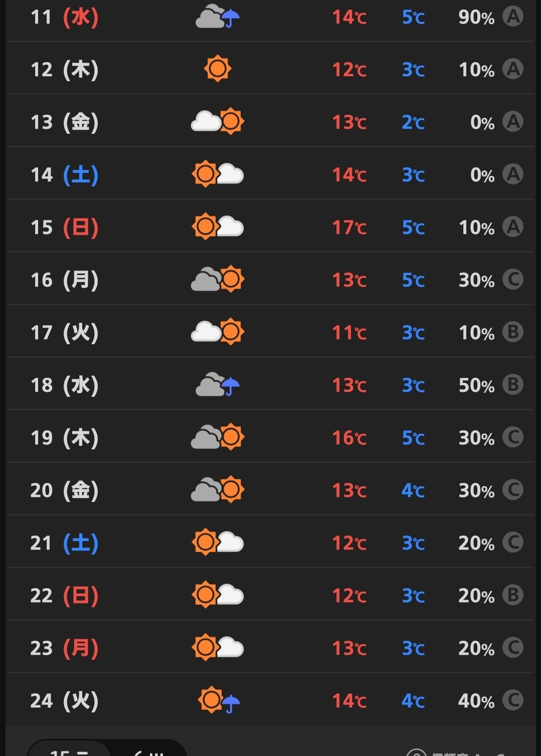Screen dimensions: 541x756
Task: Click the reliability C badge for the 24th
Action: (x=513, y=700)
